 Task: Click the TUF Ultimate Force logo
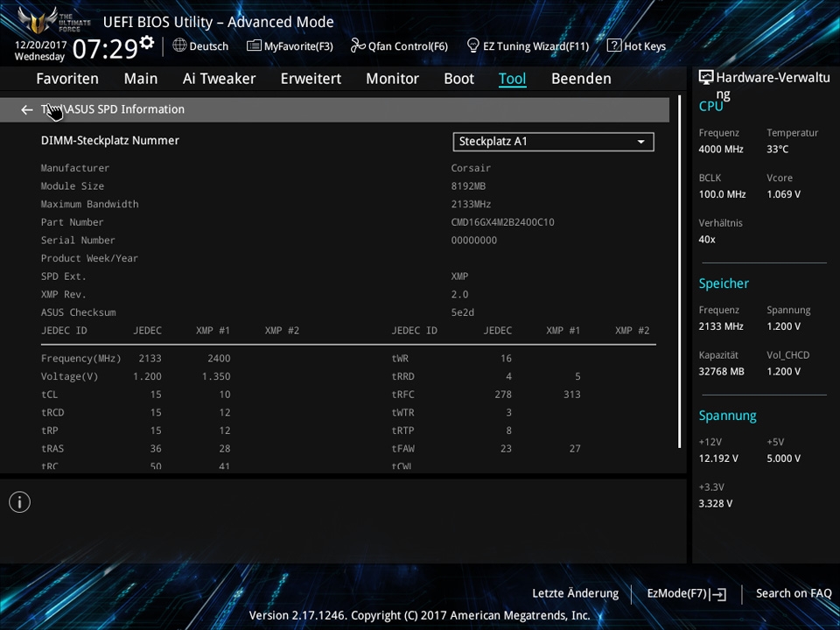54,20
